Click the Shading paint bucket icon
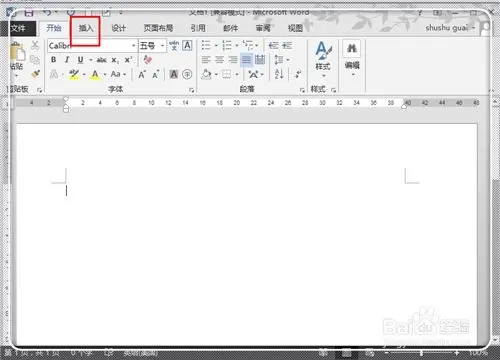500x360 pixels. [207, 74]
